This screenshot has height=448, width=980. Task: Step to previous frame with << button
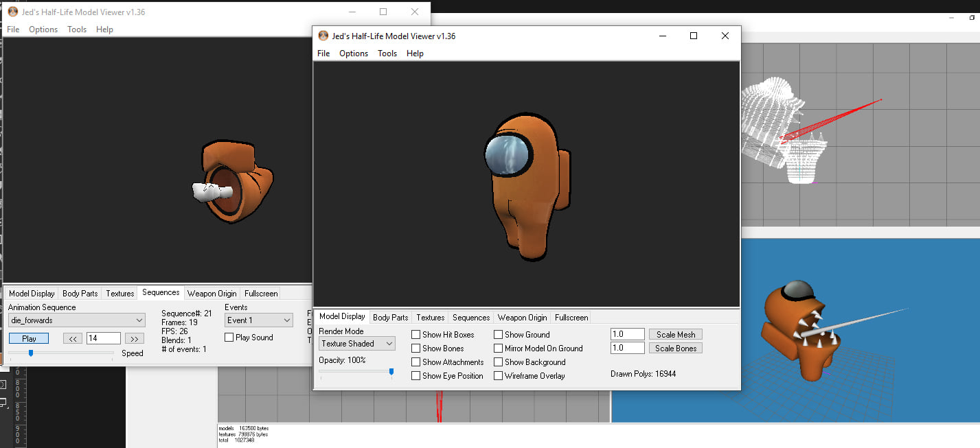73,338
